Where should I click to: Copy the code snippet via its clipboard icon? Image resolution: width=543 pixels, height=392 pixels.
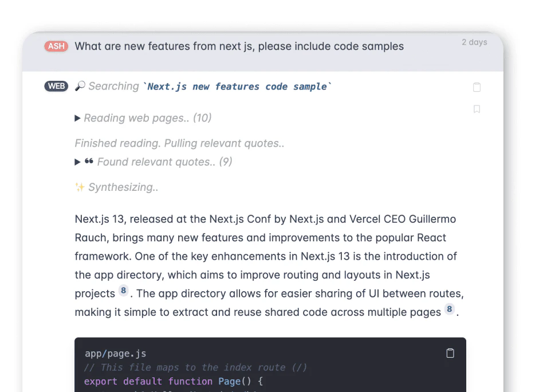[450, 353]
